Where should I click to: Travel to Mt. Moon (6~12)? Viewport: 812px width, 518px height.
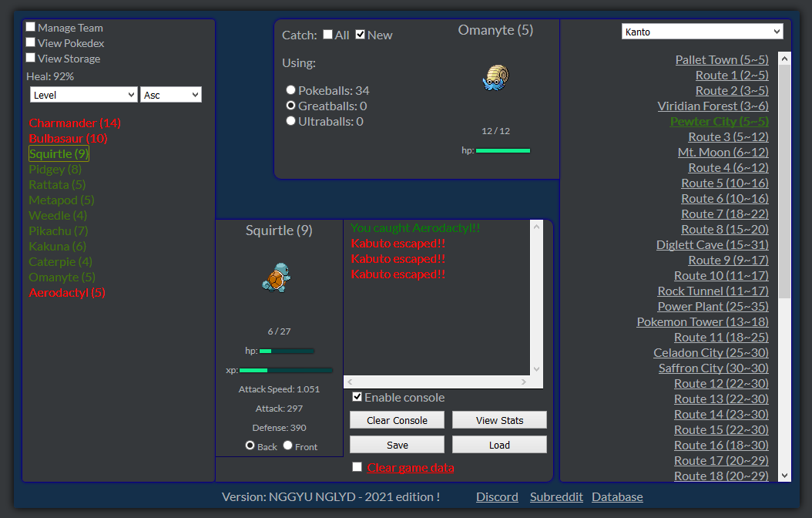723,153
